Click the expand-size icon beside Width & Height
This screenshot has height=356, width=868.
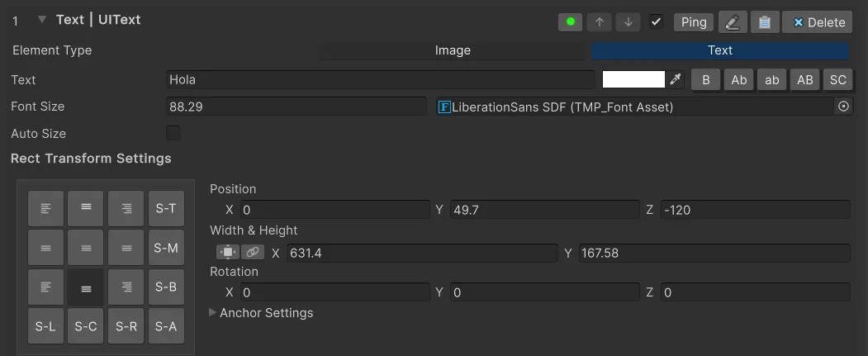(x=227, y=253)
